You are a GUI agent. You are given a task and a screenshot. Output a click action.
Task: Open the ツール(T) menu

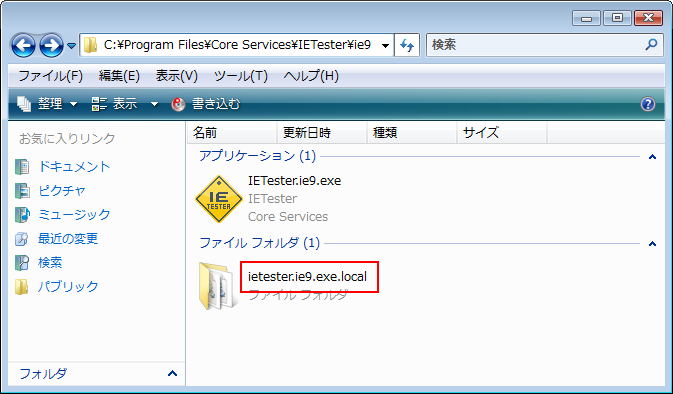coord(240,76)
